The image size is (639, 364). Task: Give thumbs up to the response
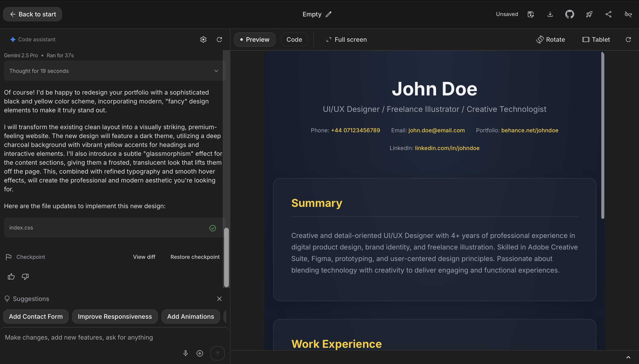[x=11, y=277]
